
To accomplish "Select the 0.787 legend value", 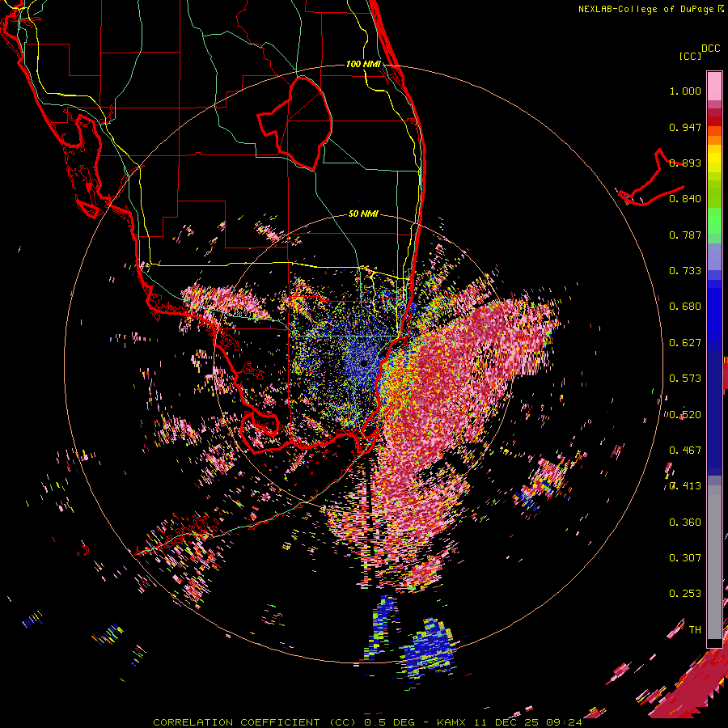I will click(x=685, y=235).
